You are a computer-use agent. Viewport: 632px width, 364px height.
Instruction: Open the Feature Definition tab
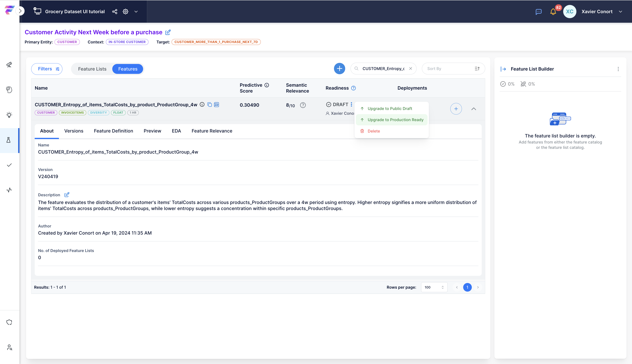coord(113,131)
